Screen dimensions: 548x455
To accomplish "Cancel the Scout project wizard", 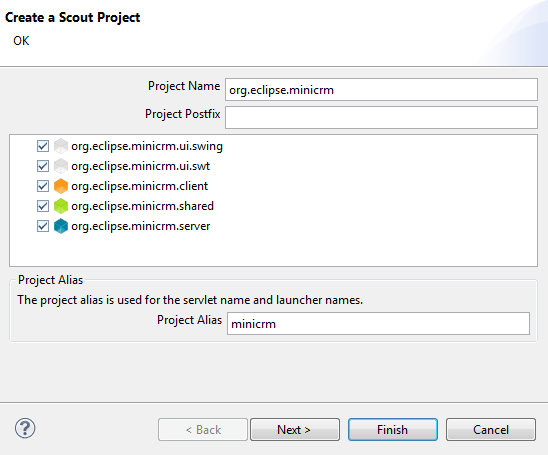I will [491, 429].
